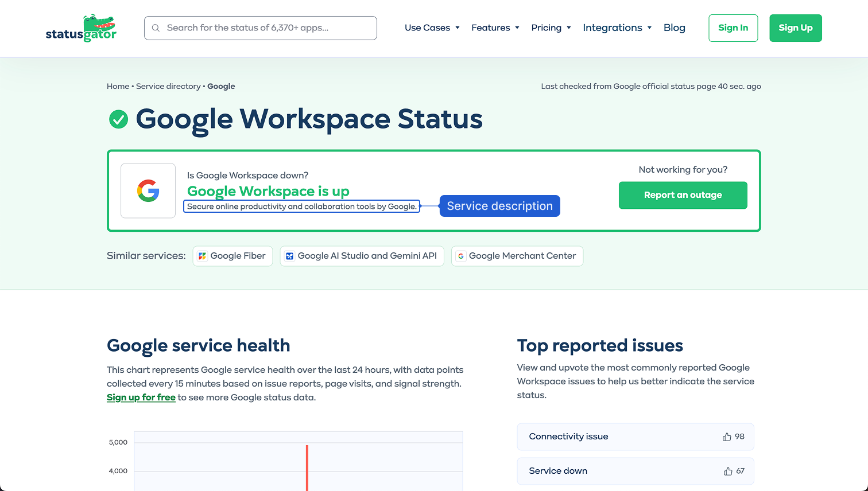868x491 pixels.
Task: Click the Report an outage button
Action: pos(683,195)
